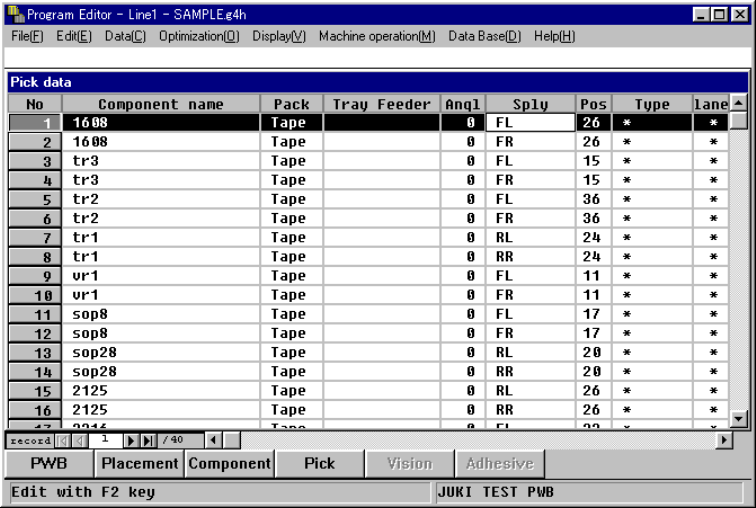Switch to the Component tab
756x508 pixels.
[x=230, y=464]
